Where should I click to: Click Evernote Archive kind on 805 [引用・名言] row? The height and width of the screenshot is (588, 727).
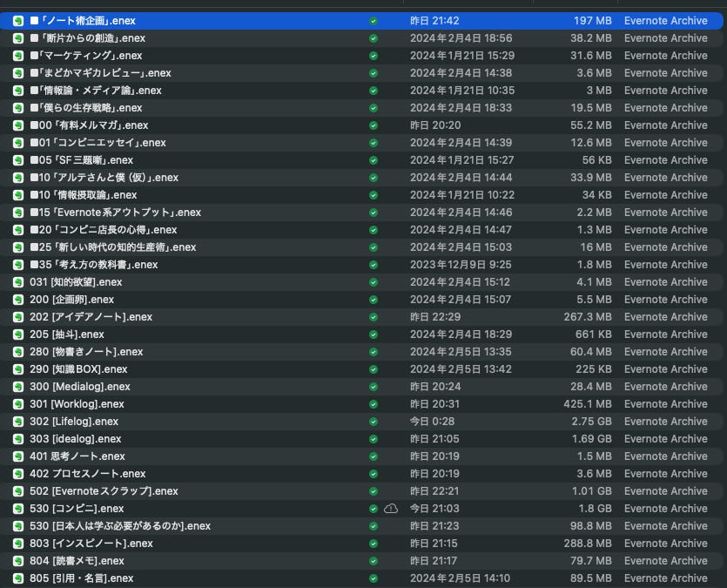(666, 578)
